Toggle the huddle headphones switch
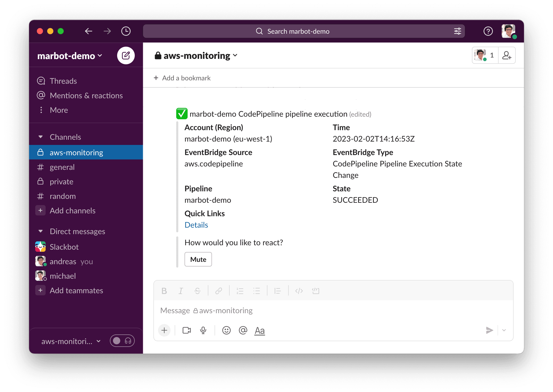The height and width of the screenshot is (392, 553). pyautogui.click(x=122, y=341)
